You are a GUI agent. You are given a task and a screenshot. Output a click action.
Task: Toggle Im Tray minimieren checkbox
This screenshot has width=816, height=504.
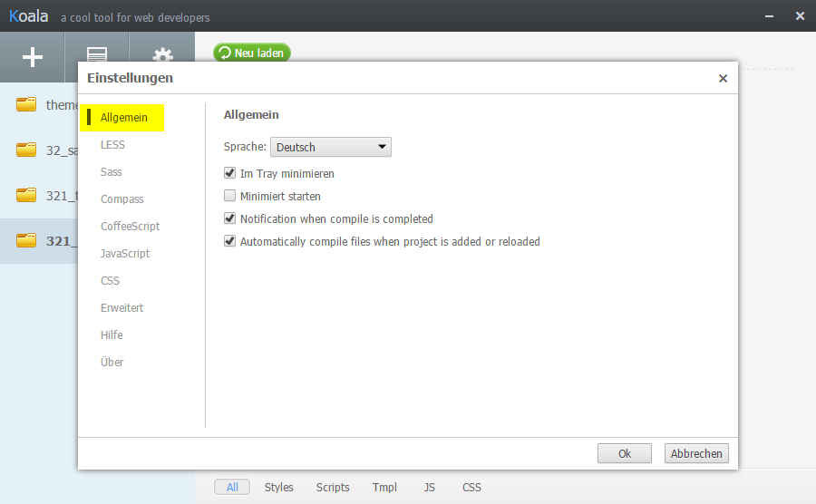point(229,173)
